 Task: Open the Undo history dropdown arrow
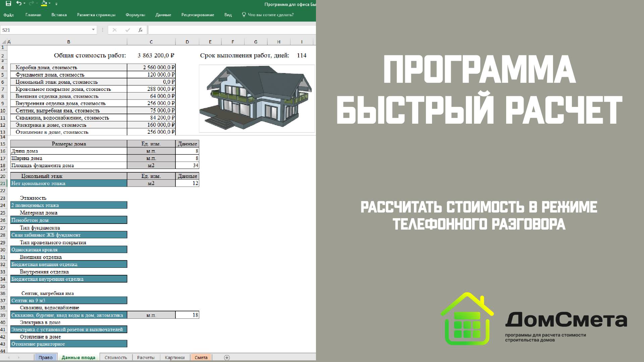pyautogui.click(x=25, y=4)
